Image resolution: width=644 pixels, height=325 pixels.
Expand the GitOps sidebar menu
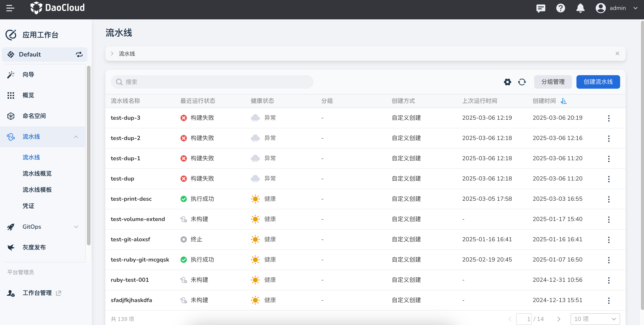[76, 227]
